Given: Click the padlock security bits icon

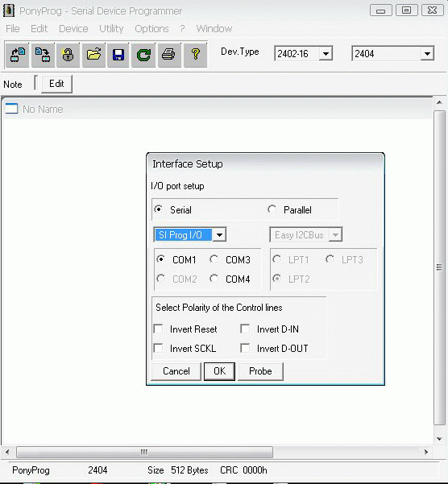Looking at the screenshot, I should (68, 55).
